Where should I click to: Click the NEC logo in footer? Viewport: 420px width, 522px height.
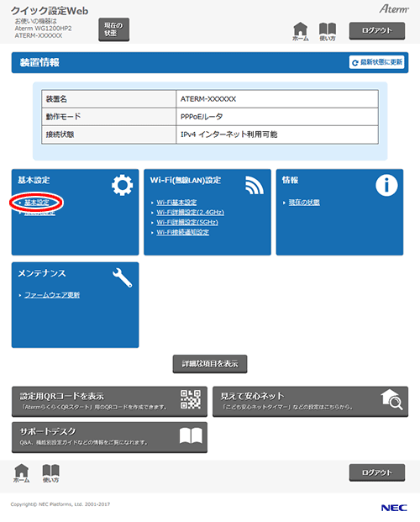tap(394, 508)
